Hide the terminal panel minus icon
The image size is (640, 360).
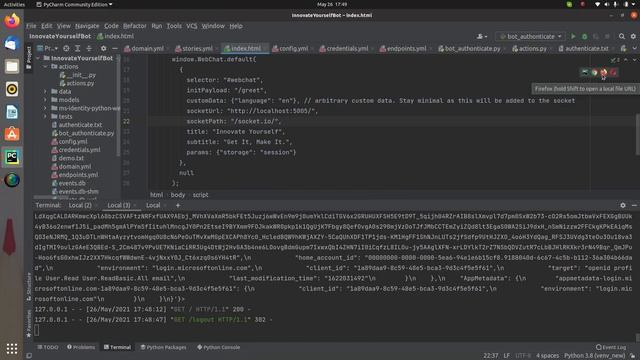[x=634, y=205]
